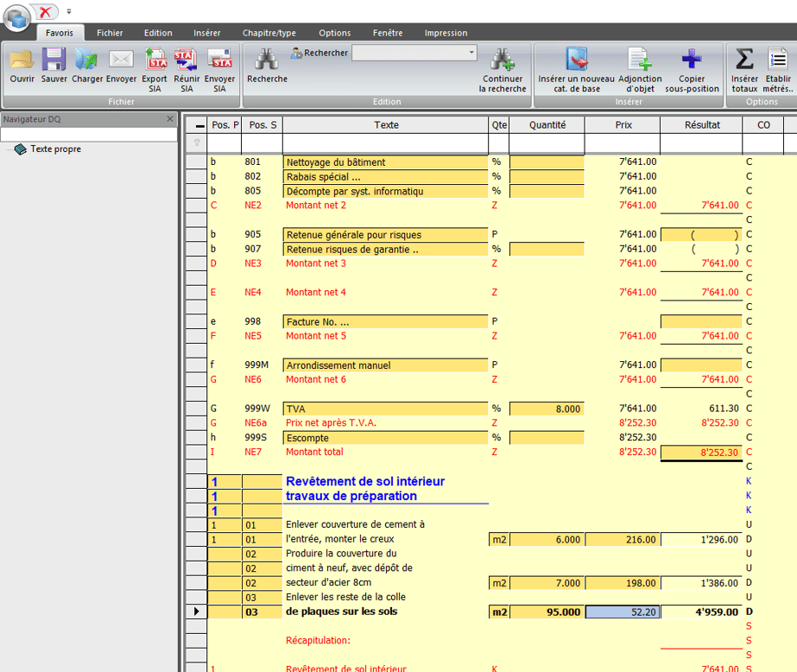This screenshot has width=797, height=672.
Task: Click Prix net après T.V.A. text
Action: [331, 423]
